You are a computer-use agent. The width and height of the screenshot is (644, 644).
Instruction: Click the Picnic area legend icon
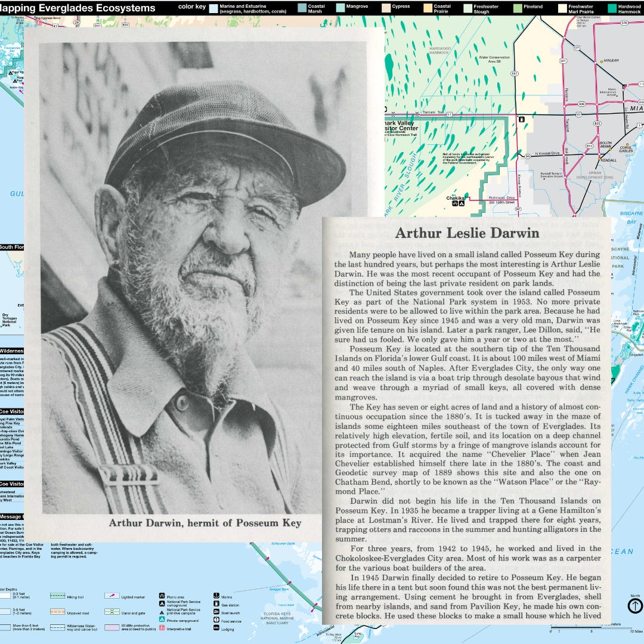[x=162, y=596]
